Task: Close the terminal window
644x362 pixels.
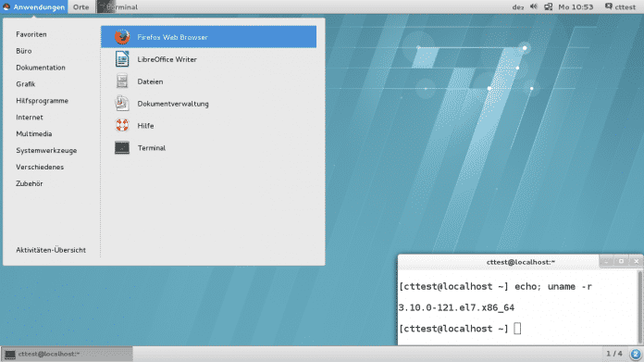Action: pyautogui.click(x=637, y=261)
